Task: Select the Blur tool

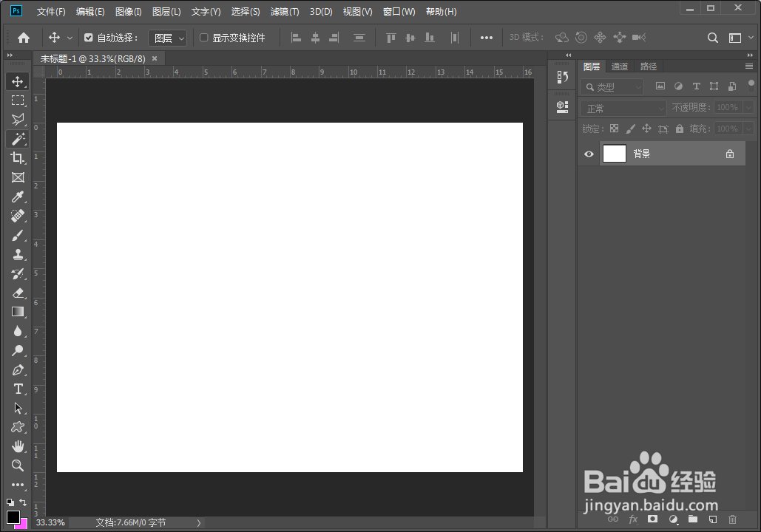Action: 18,331
